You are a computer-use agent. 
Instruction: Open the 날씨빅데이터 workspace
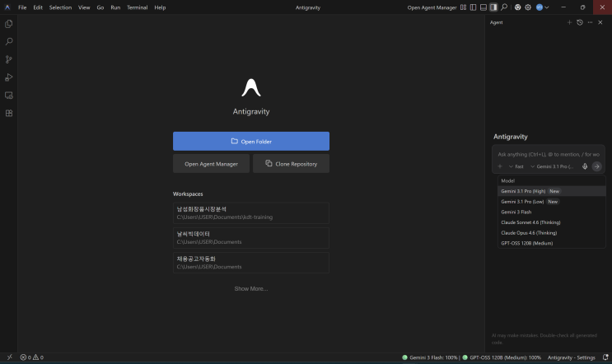click(251, 238)
